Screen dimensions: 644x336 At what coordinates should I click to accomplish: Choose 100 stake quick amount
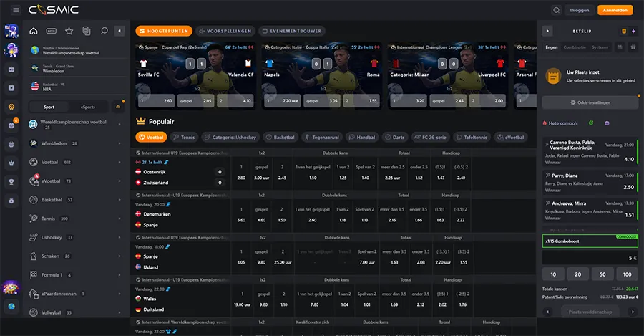coord(627,274)
